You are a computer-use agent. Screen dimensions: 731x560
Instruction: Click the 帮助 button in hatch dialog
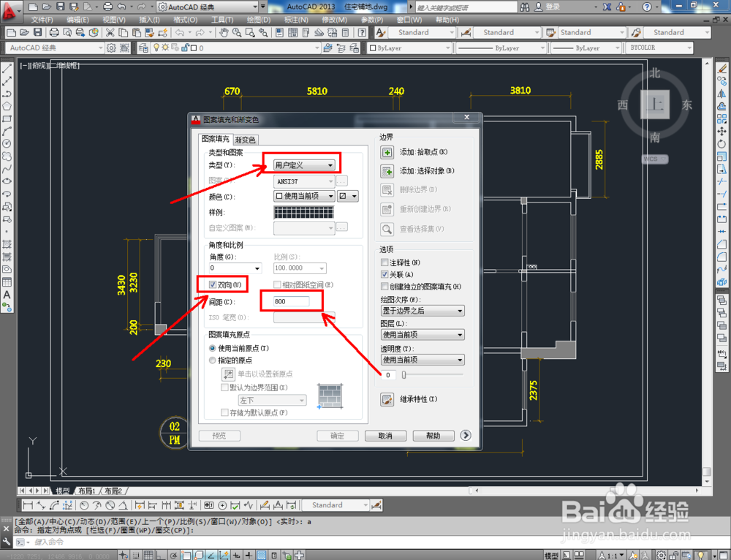[x=433, y=436]
